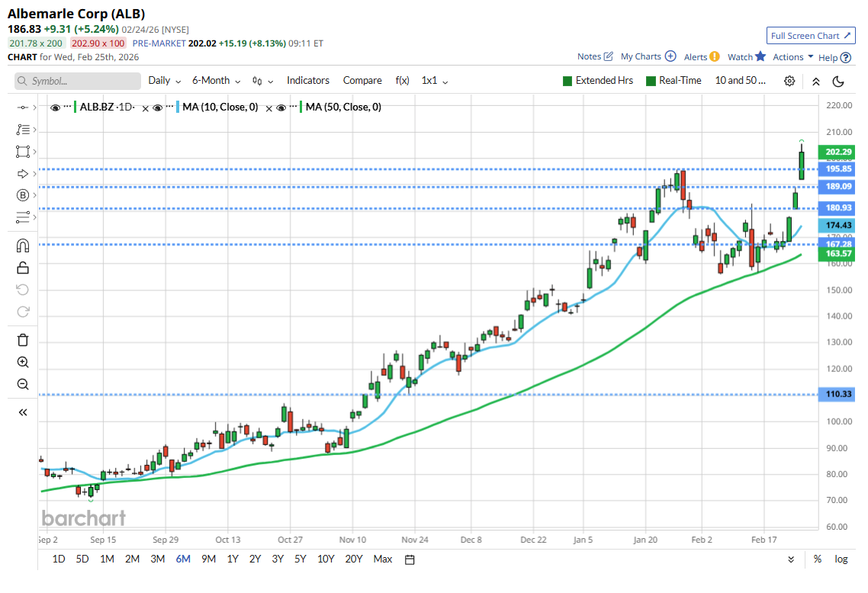Click the trash delete drawings icon
Image resolution: width=868 pixels, height=593 pixels.
pyautogui.click(x=23, y=340)
